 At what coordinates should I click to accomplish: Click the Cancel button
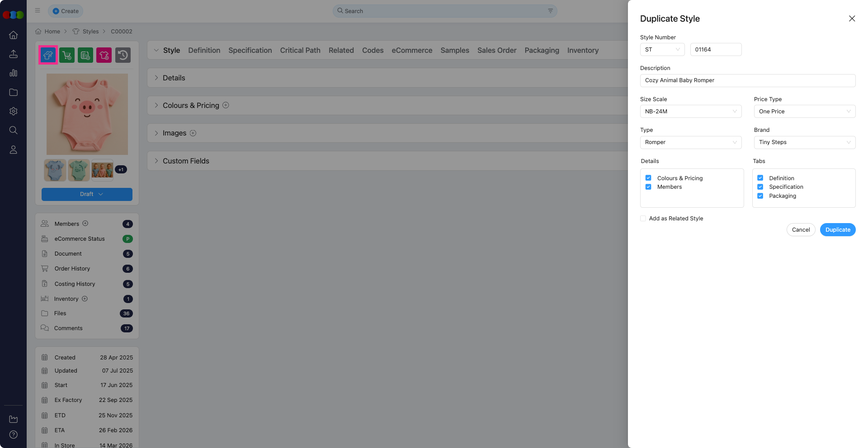[x=801, y=230]
